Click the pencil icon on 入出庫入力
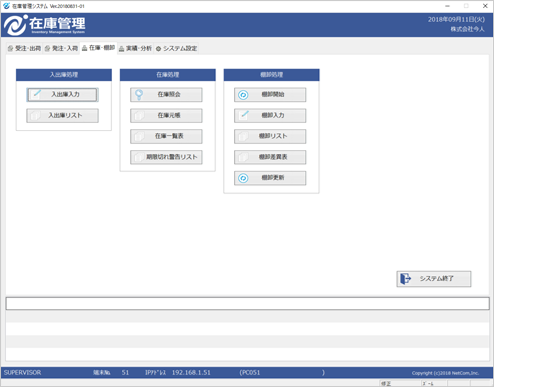Screen dimensions: 550x388 (x=37, y=94)
